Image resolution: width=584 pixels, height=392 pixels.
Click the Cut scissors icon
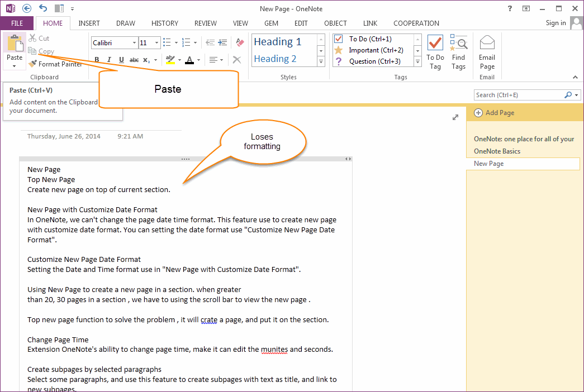pyautogui.click(x=32, y=38)
